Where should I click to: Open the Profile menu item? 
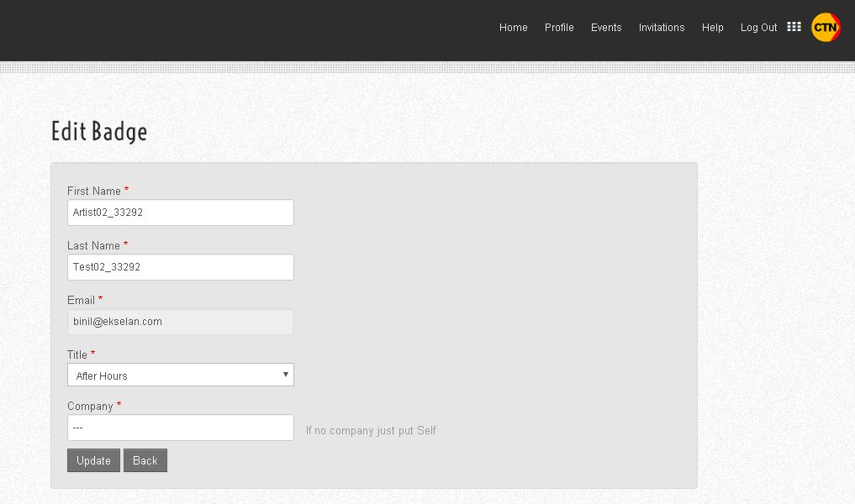click(559, 28)
